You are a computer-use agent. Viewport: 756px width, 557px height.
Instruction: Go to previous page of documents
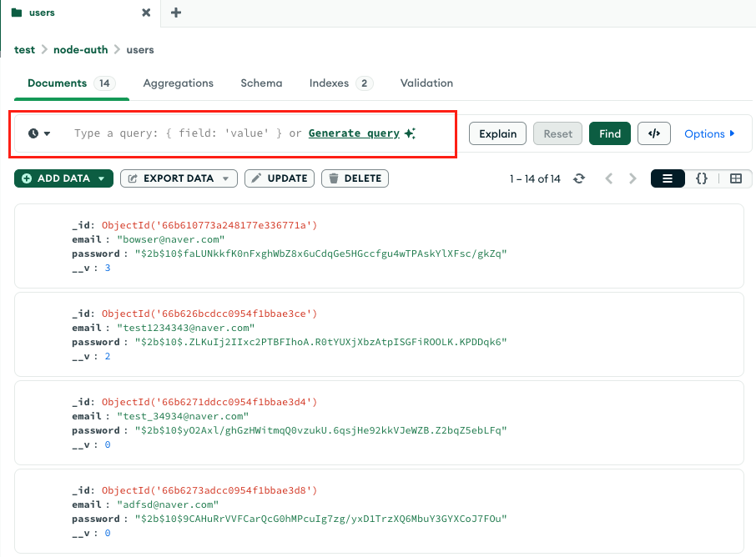609,178
